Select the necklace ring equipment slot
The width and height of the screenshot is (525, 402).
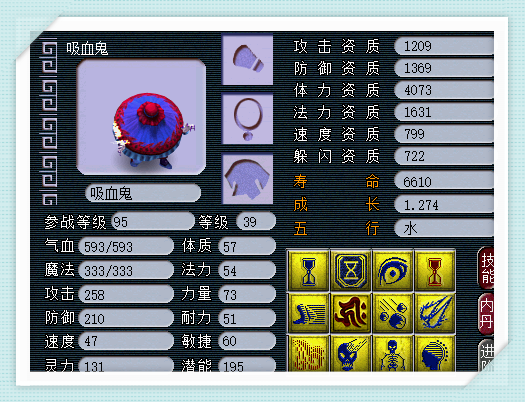247,119
